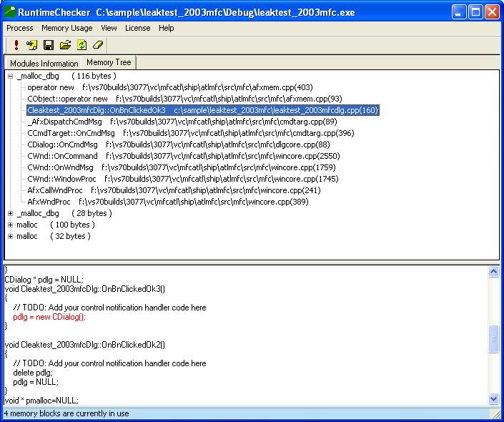The width and height of the screenshot is (504, 422).
Task: Select the operator new afxmem.cpp(403) row
Action: tap(170, 87)
